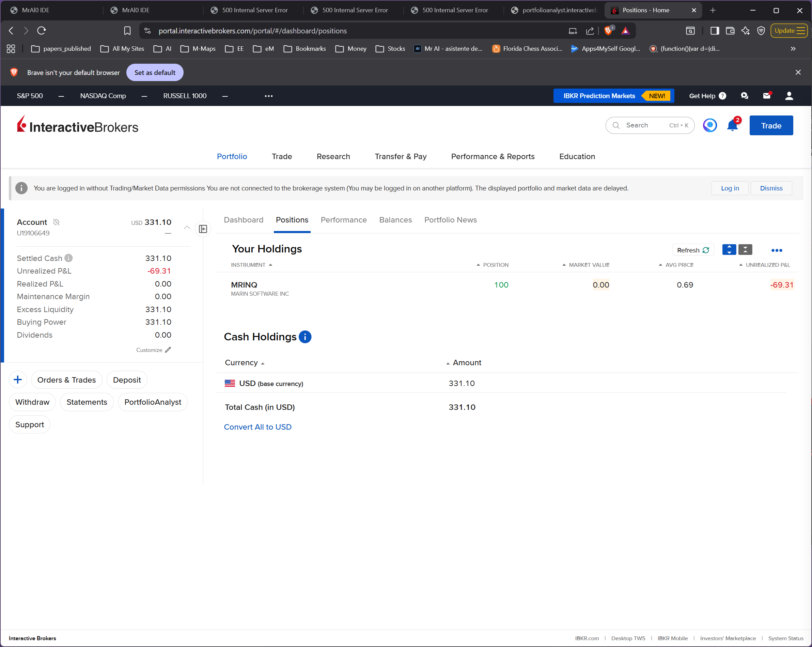Open Transfer & Pay menu
Viewport: 812px width, 647px height.
pyautogui.click(x=401, y=156)
